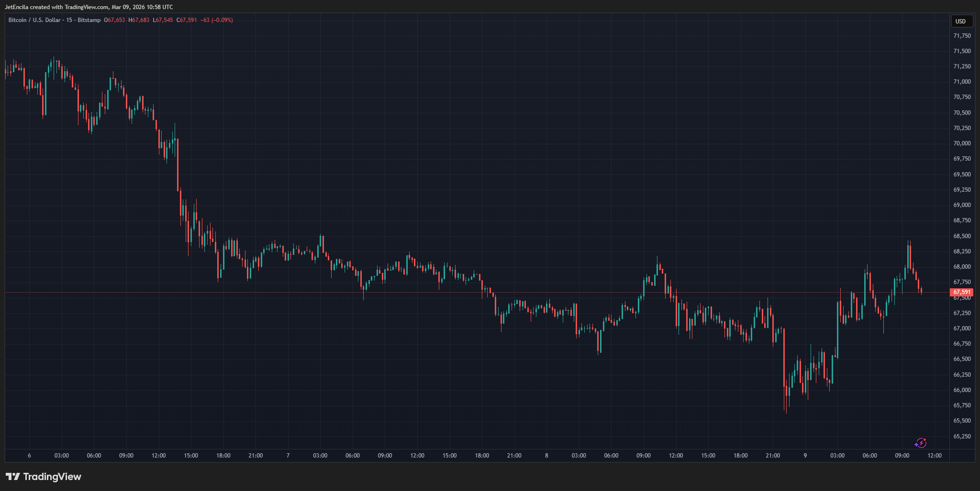Click the high value H67,683
The width and height of the screenshot is (980, 491).
[x=139, y=20]
